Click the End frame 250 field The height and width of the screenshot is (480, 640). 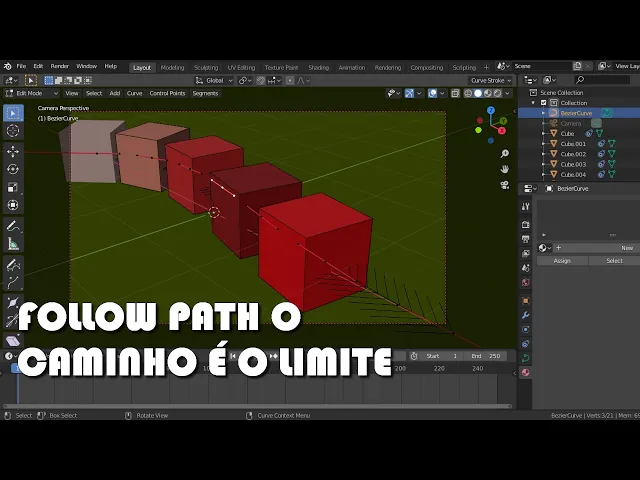487,356
